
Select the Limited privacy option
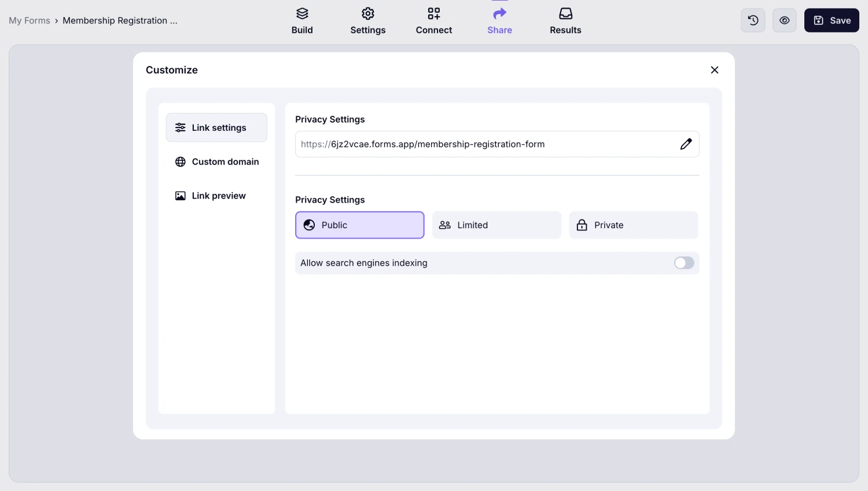coord(496,225)
